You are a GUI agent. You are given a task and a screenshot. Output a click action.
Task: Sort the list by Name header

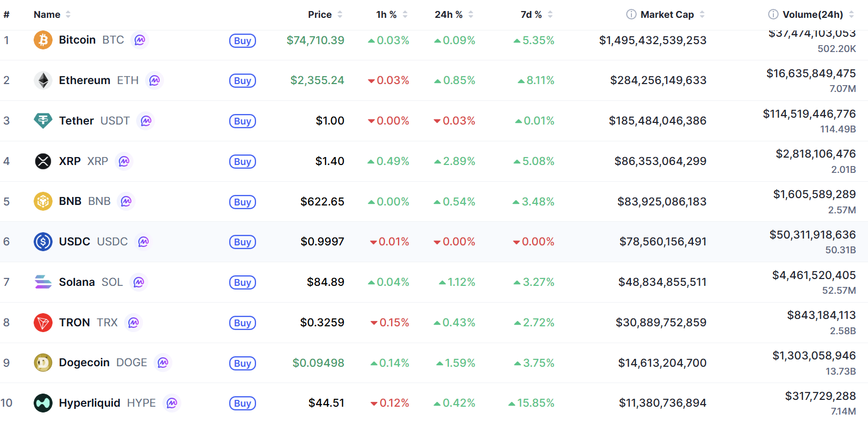click(47, 15)
